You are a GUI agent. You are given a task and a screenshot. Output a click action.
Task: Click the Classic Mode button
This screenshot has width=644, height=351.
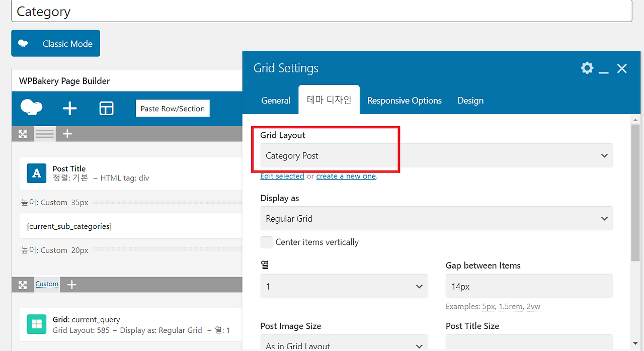click(56, 43)
